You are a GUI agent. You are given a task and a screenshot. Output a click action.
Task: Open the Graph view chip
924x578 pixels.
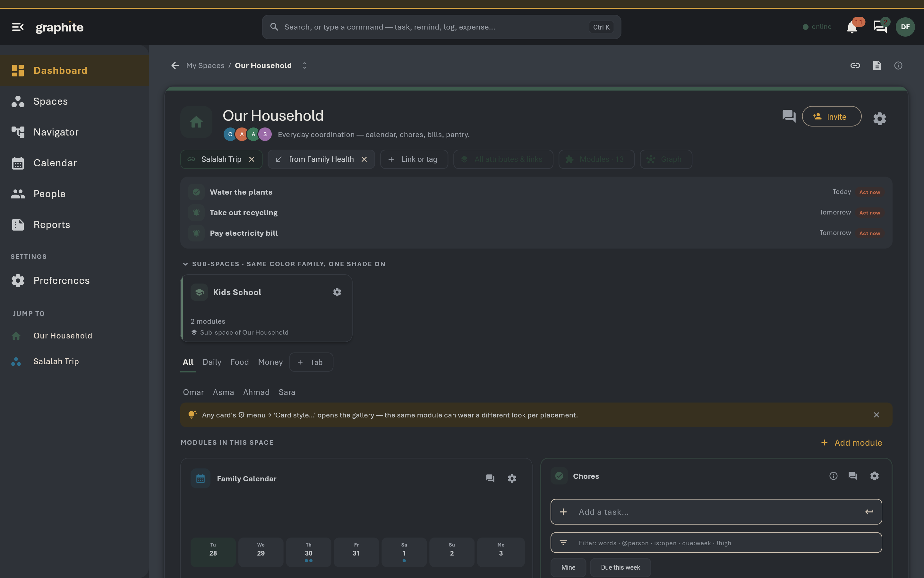(666, 159)
